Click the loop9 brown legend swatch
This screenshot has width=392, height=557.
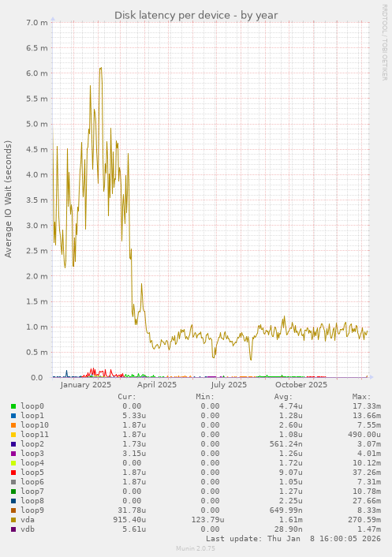13,510
